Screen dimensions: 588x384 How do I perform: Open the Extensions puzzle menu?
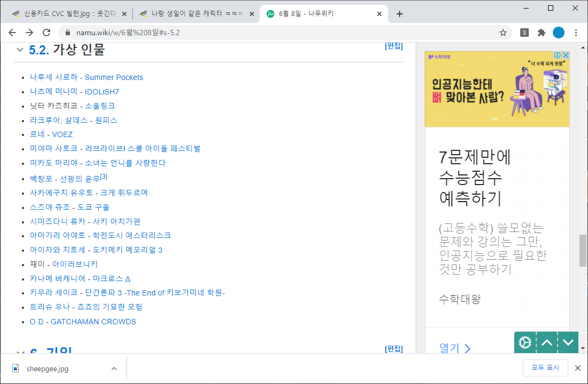coord(541,33)
